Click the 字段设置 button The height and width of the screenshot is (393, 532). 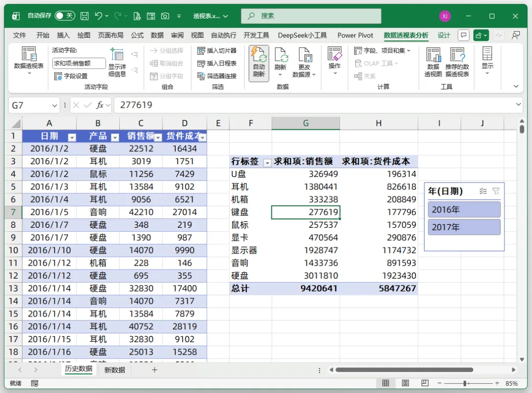click(71, 76)
